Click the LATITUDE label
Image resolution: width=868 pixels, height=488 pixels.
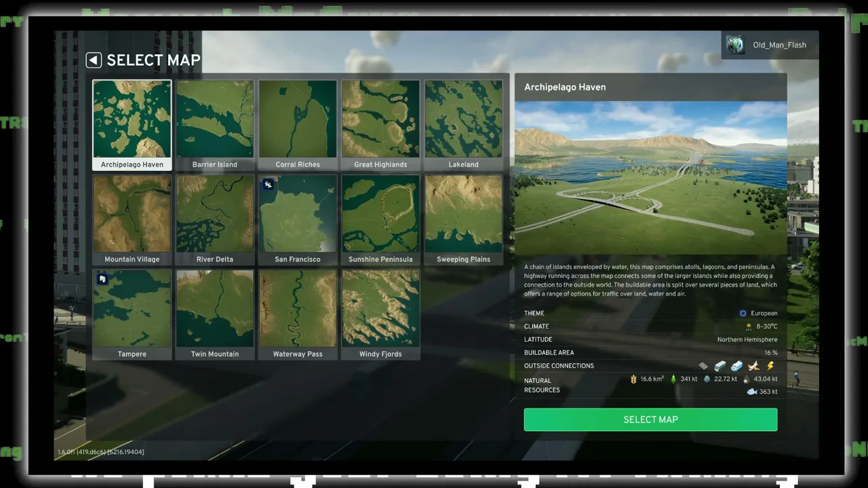538,340
